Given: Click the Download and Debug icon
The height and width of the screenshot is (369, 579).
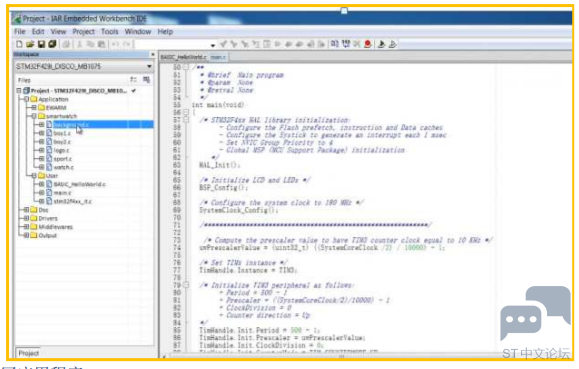Looking at the screenshot, I should click(x=381, y=44).
